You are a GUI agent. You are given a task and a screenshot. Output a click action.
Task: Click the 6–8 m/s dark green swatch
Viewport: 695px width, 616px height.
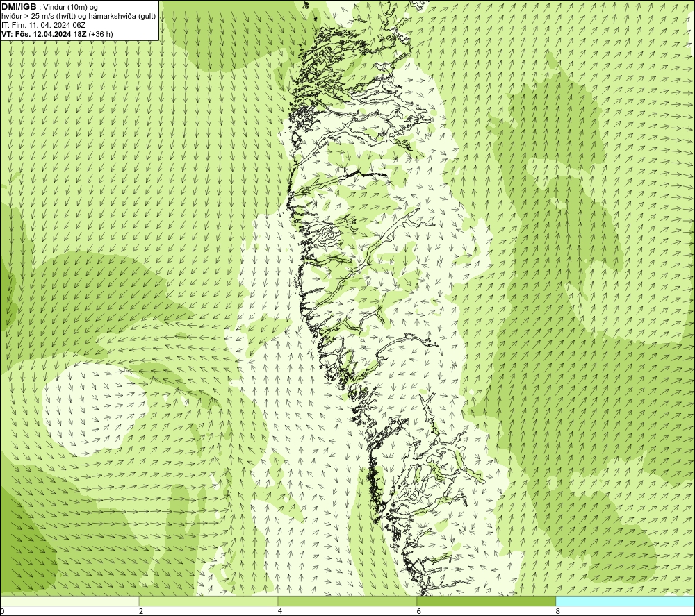[x=486, y=601]
